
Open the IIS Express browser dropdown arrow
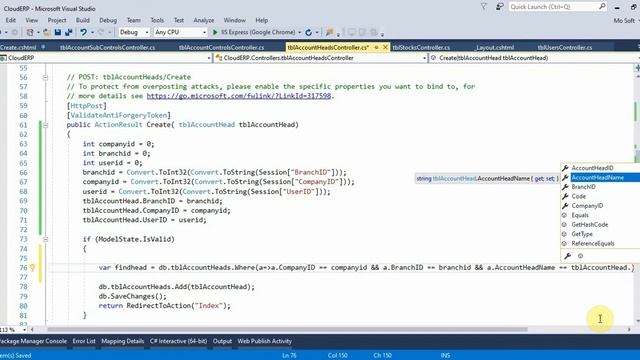300,32
